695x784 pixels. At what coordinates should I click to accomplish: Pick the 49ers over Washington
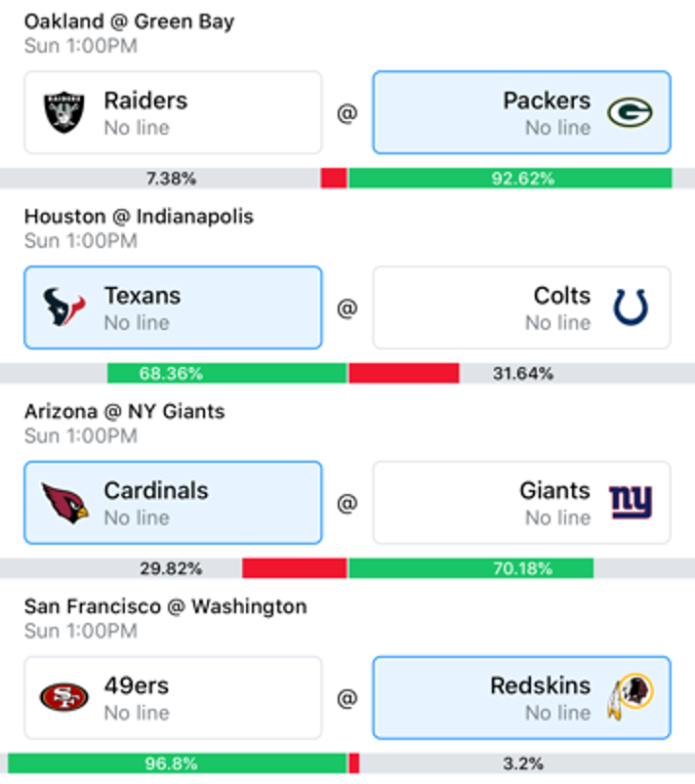coord(173,697)
